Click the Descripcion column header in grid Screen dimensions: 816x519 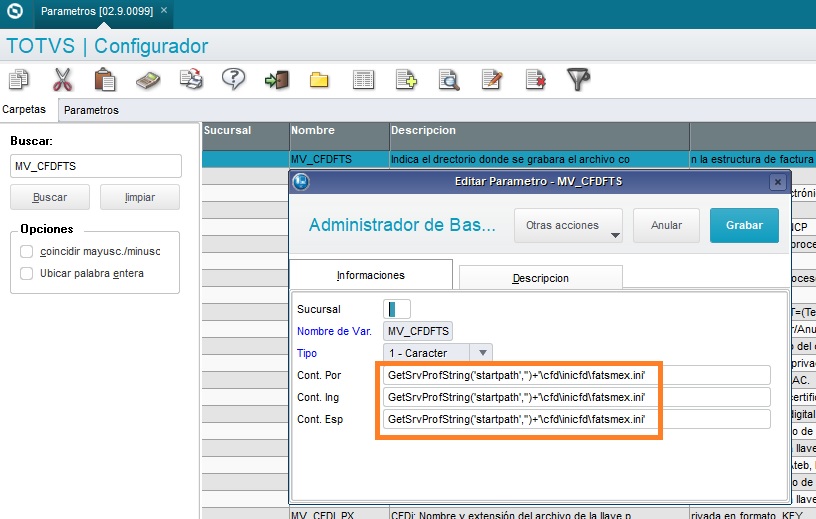click(x=540, y=136)
